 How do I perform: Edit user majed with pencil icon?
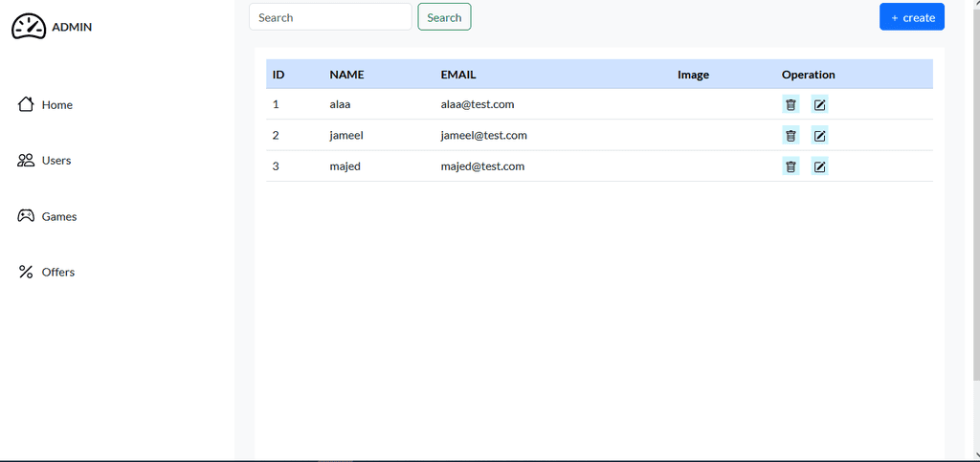click(820, 166)
